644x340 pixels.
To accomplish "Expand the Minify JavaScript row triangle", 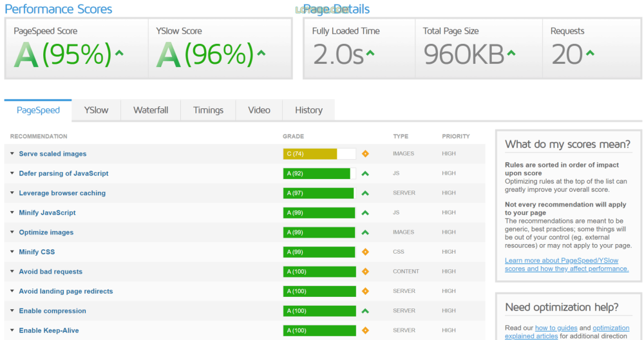I will (x=12, y=212).
